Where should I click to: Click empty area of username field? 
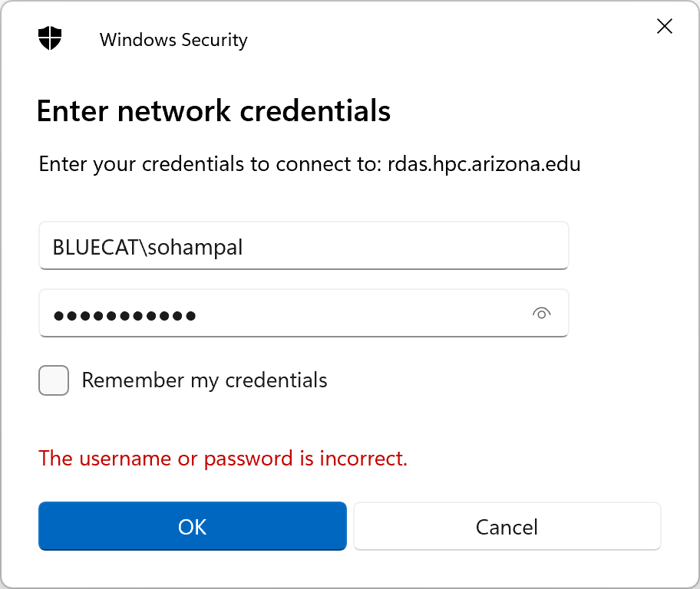[x=401, y=246]
